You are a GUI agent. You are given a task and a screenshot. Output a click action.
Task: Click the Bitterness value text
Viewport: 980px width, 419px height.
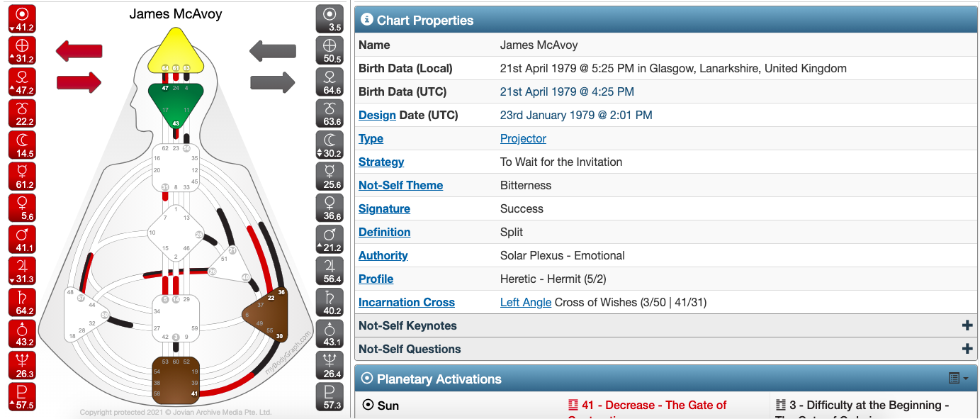[x=526, y=185]
